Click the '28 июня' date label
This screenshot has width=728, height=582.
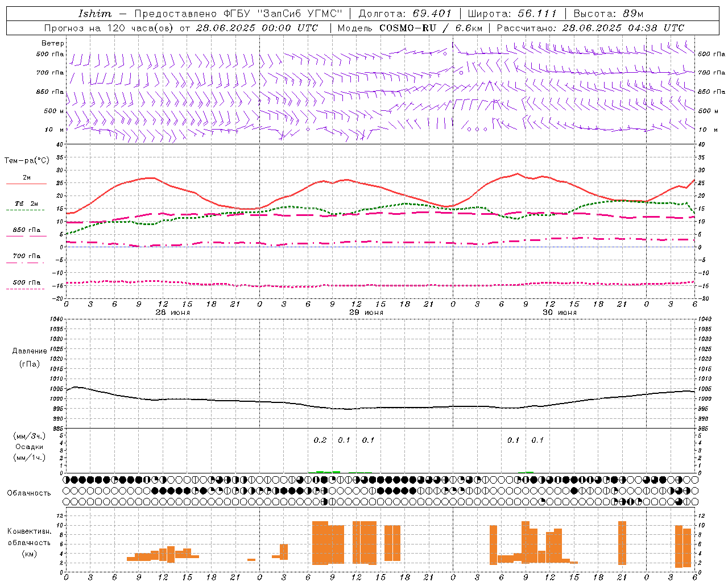coord(173,312)
